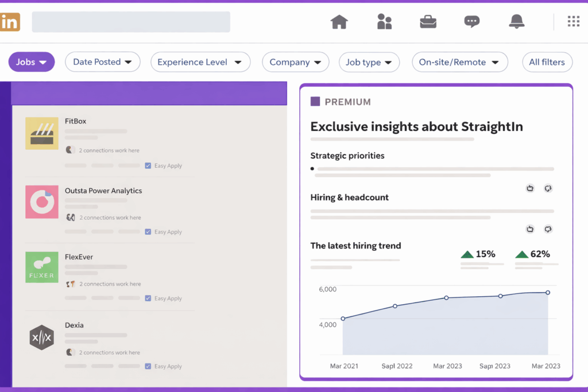588x392 pixels.
Task: Open My Network people icon
Action: pos(384,21)
